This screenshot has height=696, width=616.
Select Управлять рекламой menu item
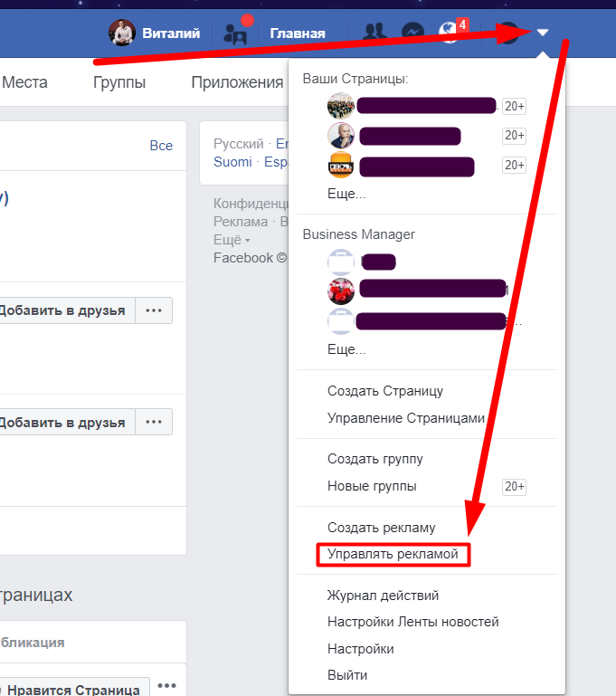[x=393, y=555]
